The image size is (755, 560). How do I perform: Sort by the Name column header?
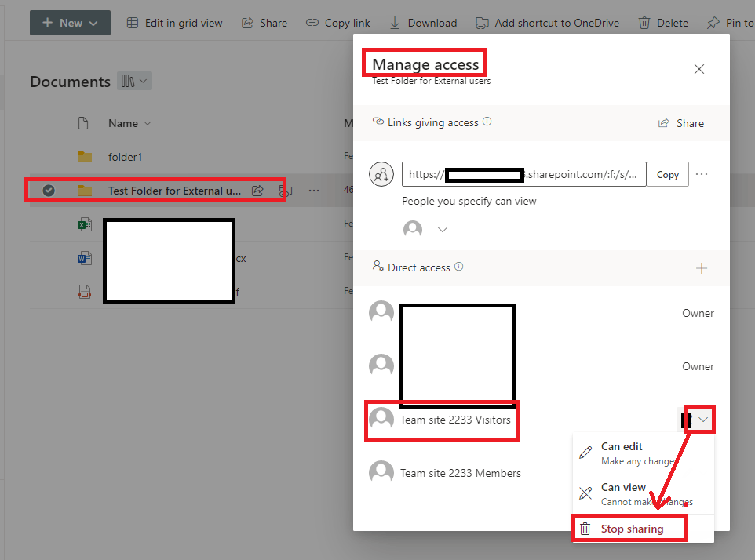coord(129,123)
